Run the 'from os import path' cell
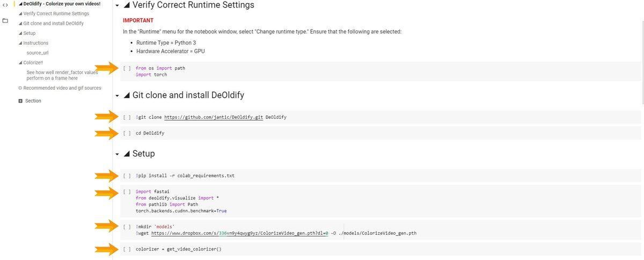644x260 pixels. coord(127,68)
